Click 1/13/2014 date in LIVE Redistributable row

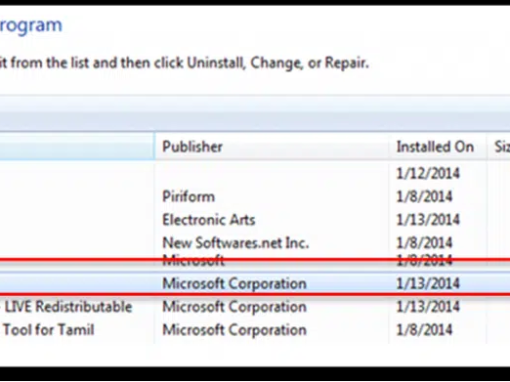[428, 307]
